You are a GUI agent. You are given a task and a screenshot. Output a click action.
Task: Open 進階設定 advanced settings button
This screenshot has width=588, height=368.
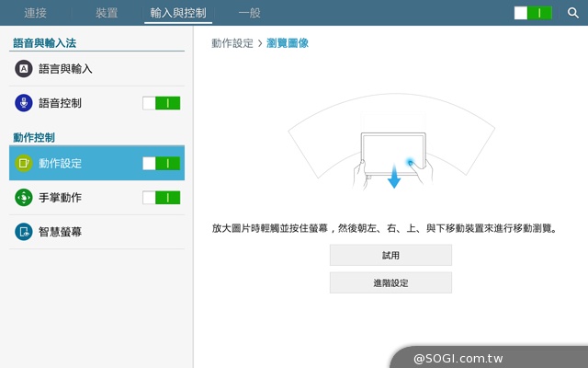pyautogui.click(x=390, y=282)
